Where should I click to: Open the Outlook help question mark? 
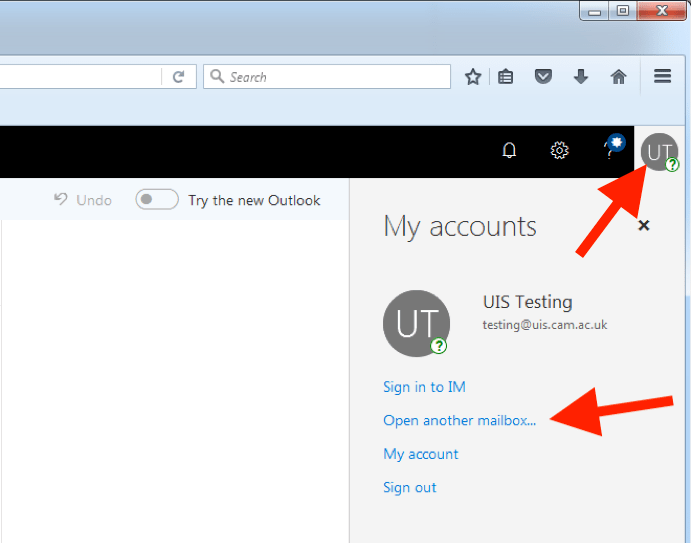[613, 147]
